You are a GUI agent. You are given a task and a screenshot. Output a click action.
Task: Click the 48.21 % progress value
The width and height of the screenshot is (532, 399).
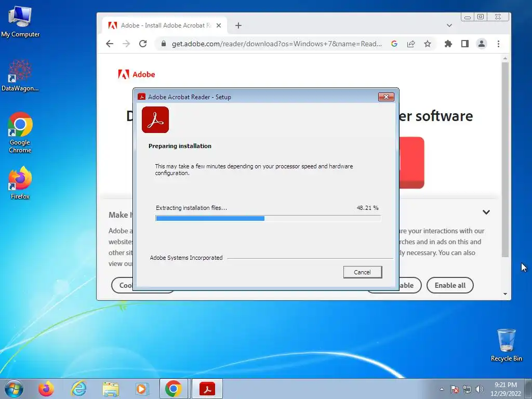pos(367,208)
